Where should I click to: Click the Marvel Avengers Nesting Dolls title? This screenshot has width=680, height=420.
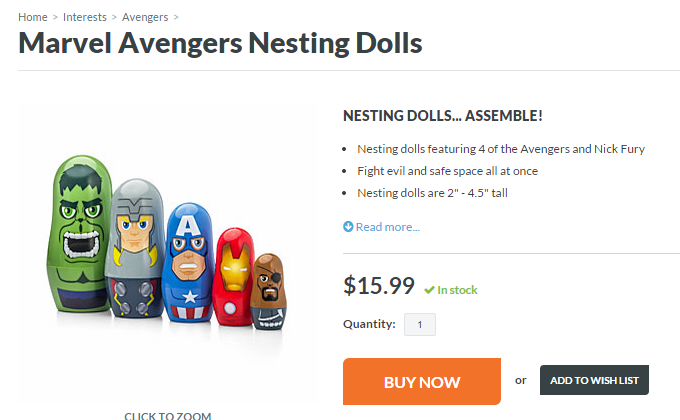220,44
